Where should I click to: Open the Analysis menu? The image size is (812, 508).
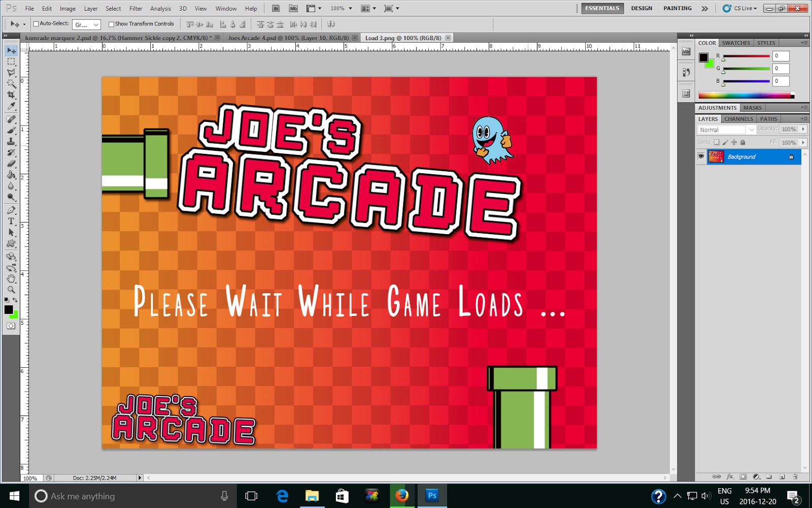[160, 9]
